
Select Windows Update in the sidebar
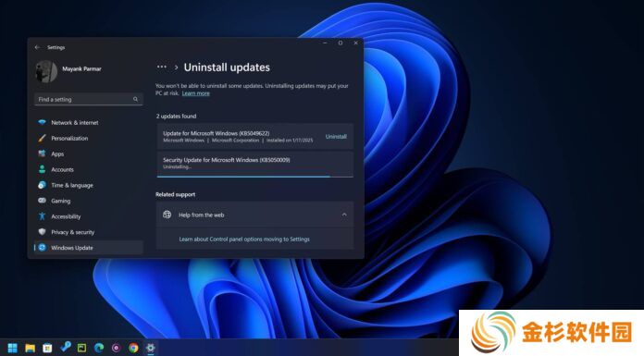click(x=89, y=247)
